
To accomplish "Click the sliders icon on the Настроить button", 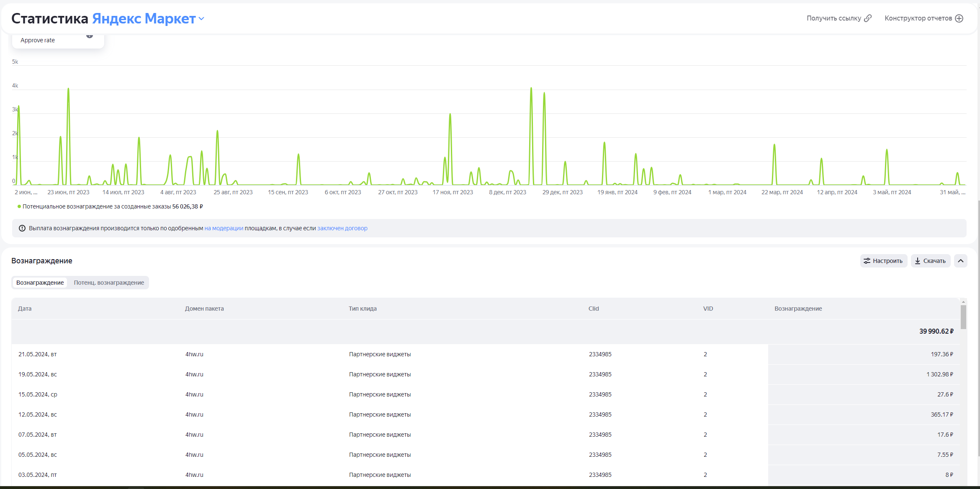I will (x=867, y=261).
